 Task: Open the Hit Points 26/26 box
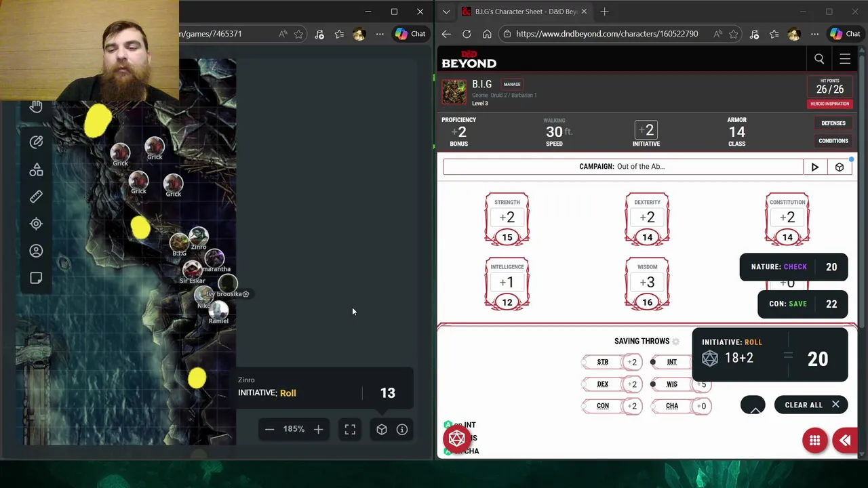[830, 87]
